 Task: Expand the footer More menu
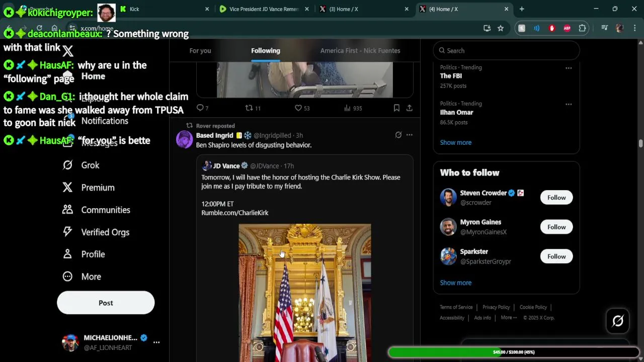click(509, 318)
